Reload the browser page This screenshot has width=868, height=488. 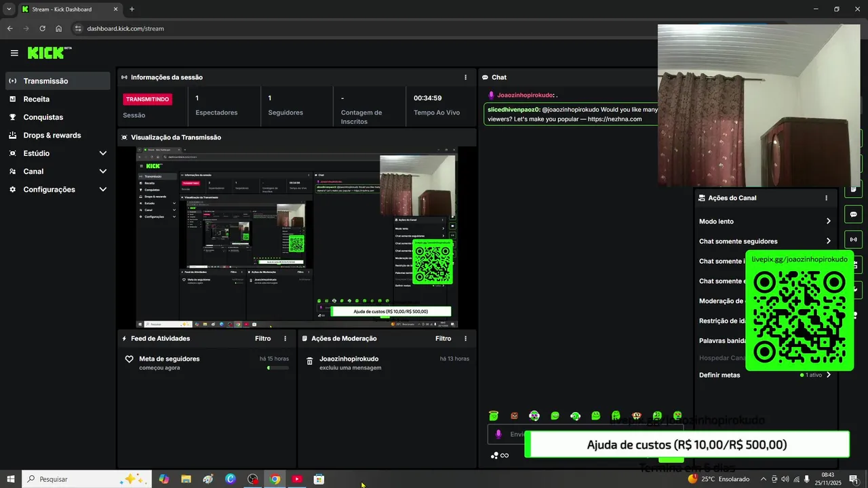pos(42,28)
